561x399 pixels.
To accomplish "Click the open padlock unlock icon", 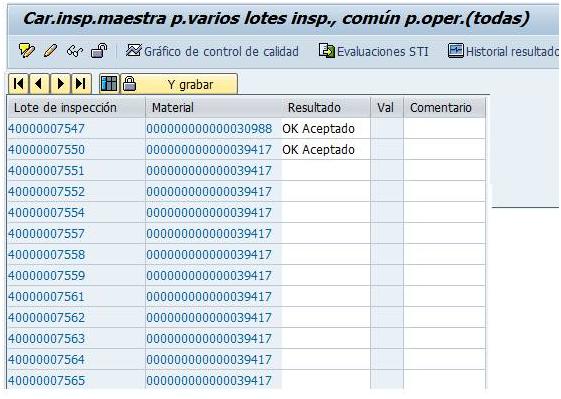I will coord(99,51).
